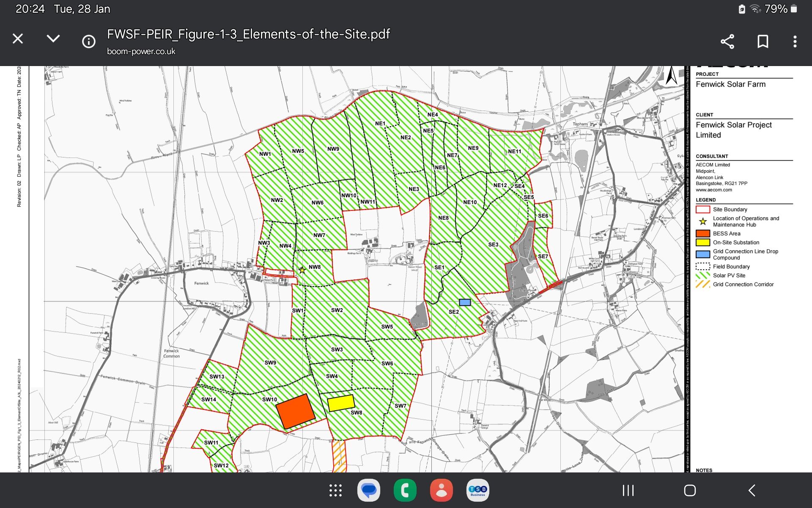Launch the blue Messages app
Screen dimensions: 812x508
369,490
